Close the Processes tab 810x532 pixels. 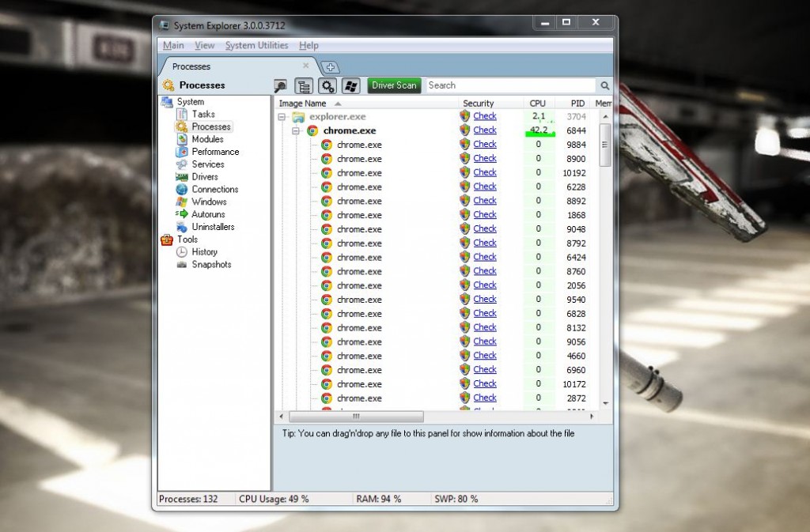coord(306,66)
